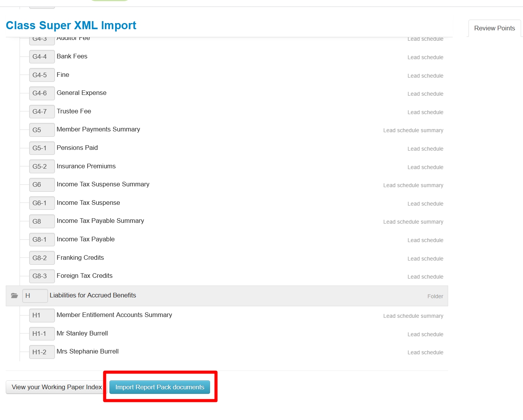Click Lead schedule summary label for Member Payments Summary

(x=413, y=130)
